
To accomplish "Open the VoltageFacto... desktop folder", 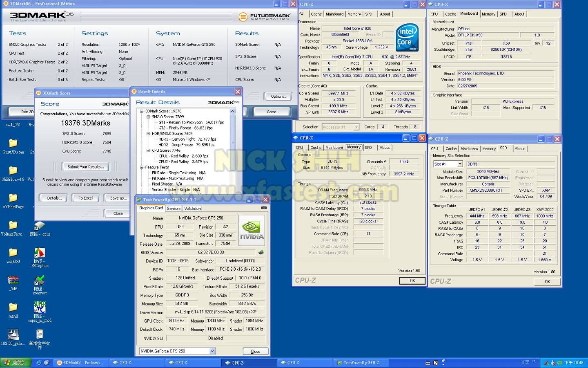I will [13, 228].
